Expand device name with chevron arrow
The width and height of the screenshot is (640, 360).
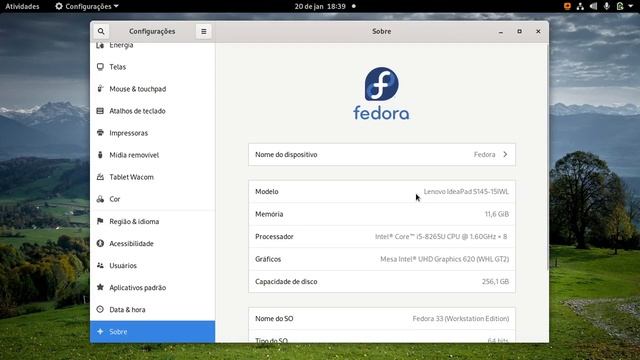click(x=505, y=155)
